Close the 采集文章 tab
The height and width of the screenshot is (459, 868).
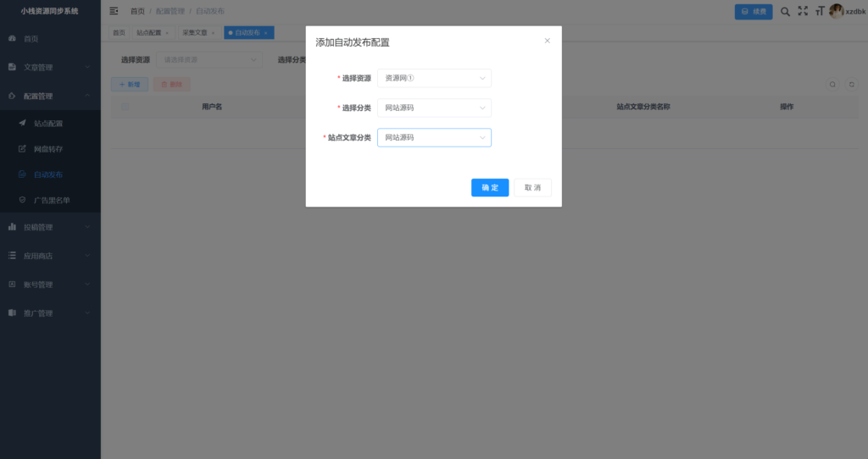pos(213,33)
